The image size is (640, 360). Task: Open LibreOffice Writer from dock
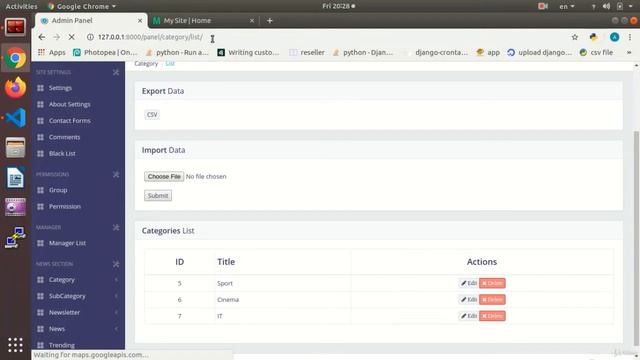click(x=15, y=177)
